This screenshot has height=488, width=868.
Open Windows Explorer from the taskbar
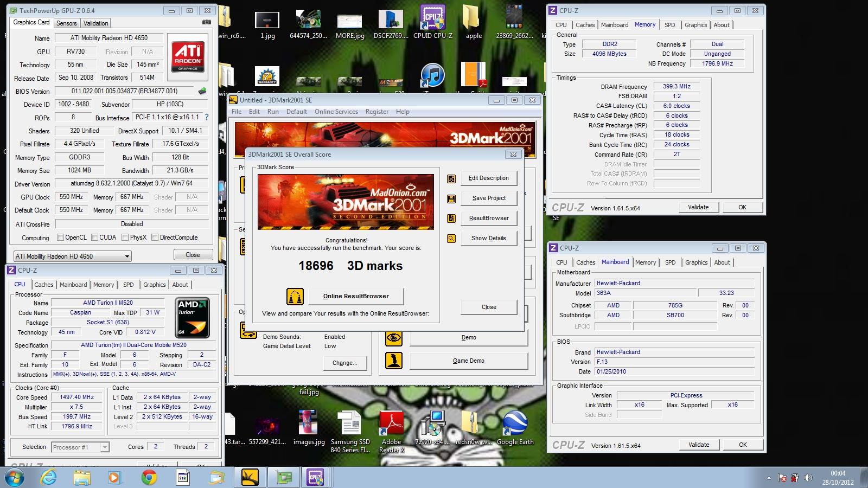82,477
